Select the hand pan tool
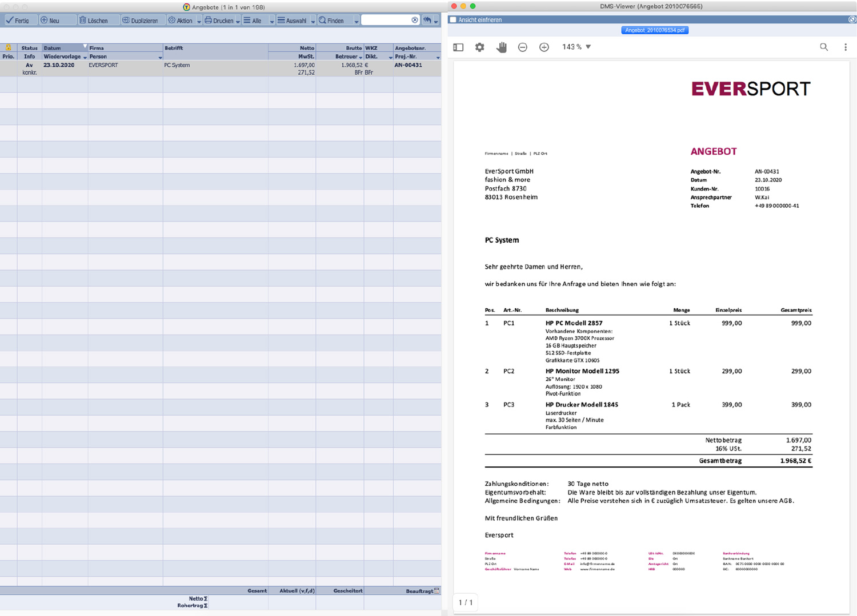857x616 pixels. [502, 47]
